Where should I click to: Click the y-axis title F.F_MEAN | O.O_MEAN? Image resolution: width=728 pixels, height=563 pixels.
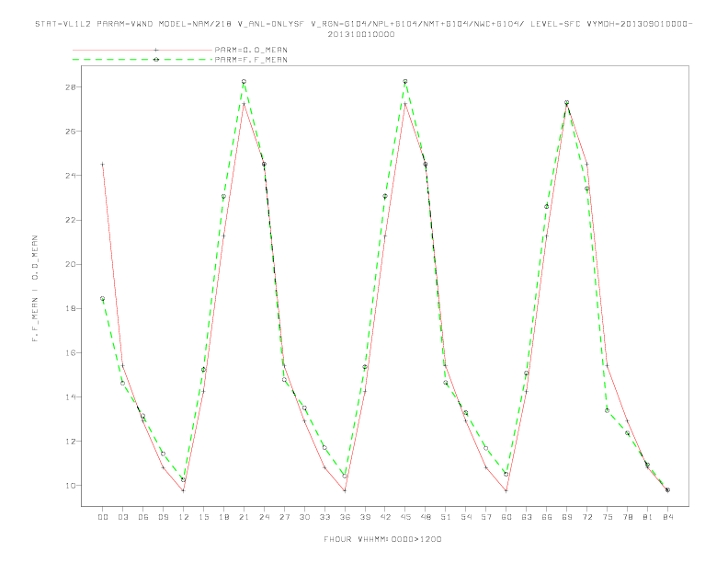[x=35, y=289]
